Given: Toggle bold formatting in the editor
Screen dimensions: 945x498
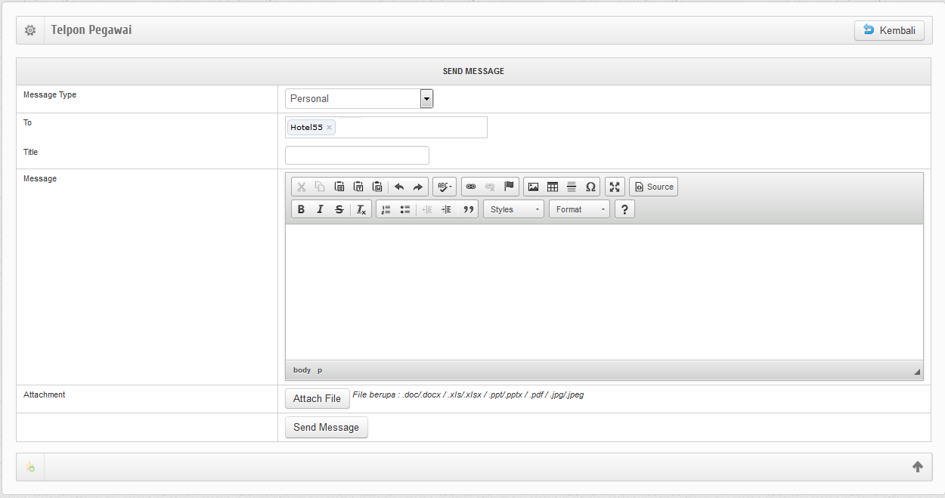Looking at the screenshot, I should pyautogui.click(x=301, y=210).
